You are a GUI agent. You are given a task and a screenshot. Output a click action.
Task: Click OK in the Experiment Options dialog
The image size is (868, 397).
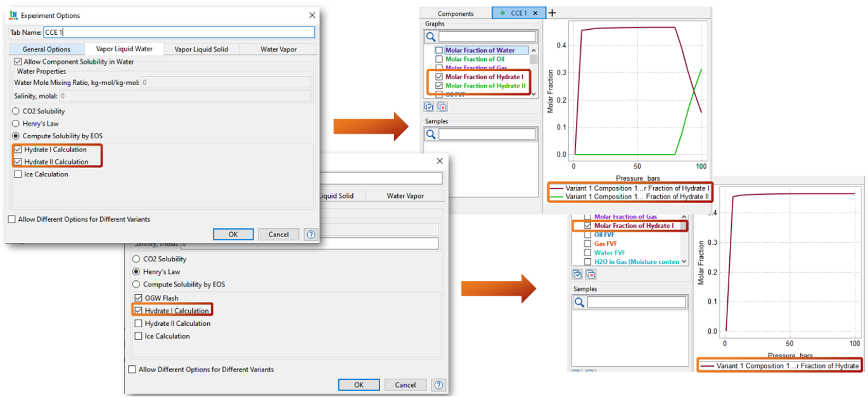tap(233, 235)
